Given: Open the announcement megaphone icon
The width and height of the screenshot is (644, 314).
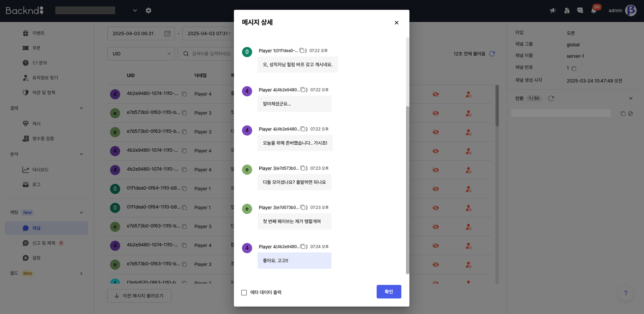Looking at the screenshot, I should (x=553, y=10).
